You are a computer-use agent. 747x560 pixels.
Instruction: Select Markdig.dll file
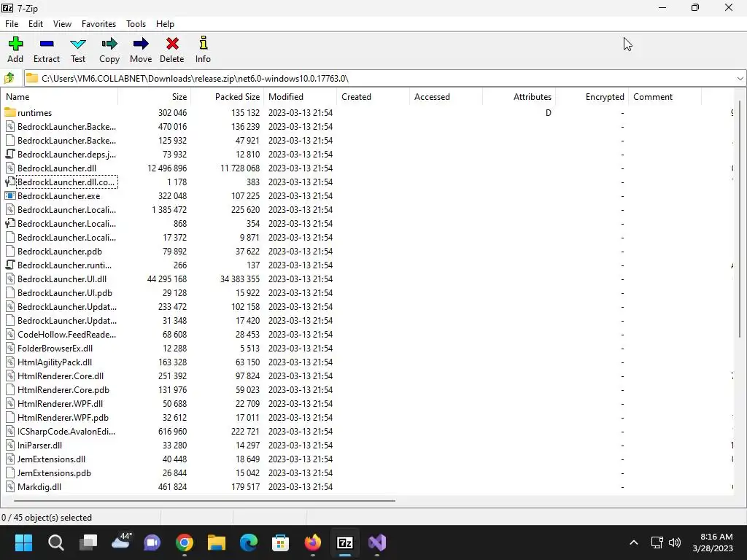tap(39, 486)
